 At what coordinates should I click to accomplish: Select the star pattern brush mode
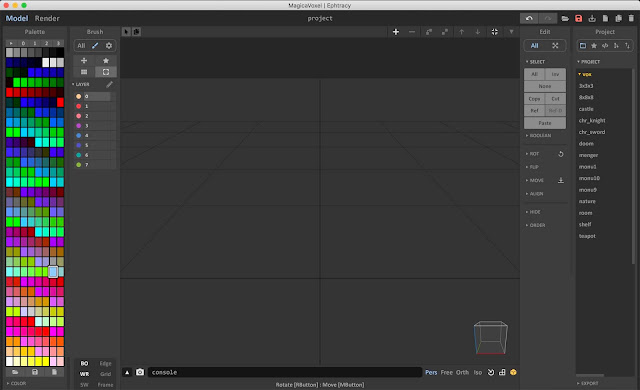point(106,60)
